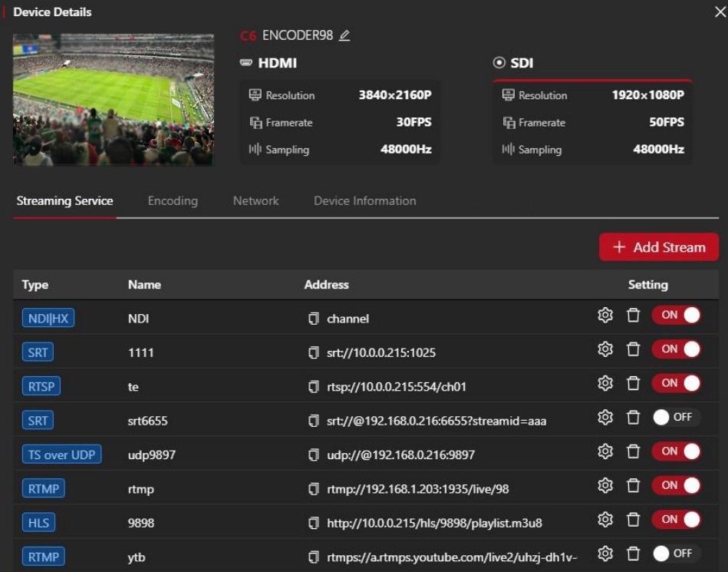This screenshot has height=572, width=728.
Task: Open the Network tab
Action: (x=255, y=200)
